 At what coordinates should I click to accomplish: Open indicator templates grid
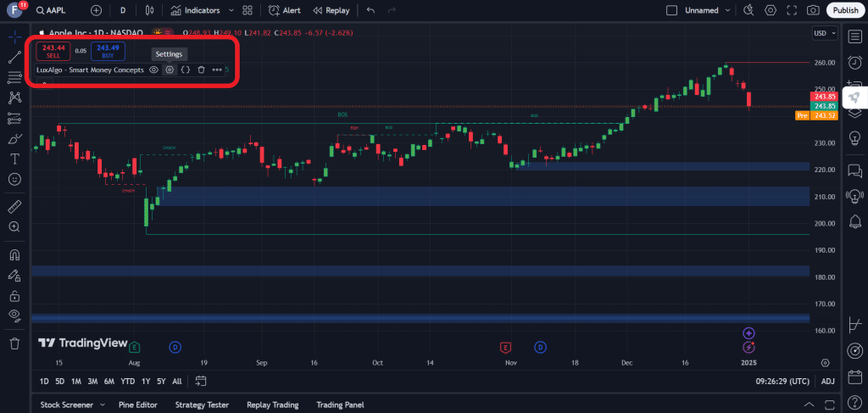click(248, 10)
